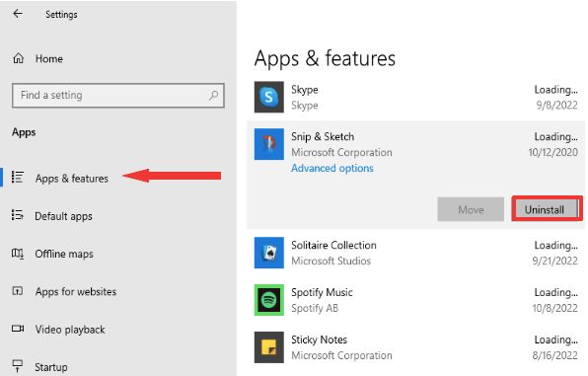
Task: Select the Sticky Notes app name
Action: pyautogui.click(x=319, y=339)
